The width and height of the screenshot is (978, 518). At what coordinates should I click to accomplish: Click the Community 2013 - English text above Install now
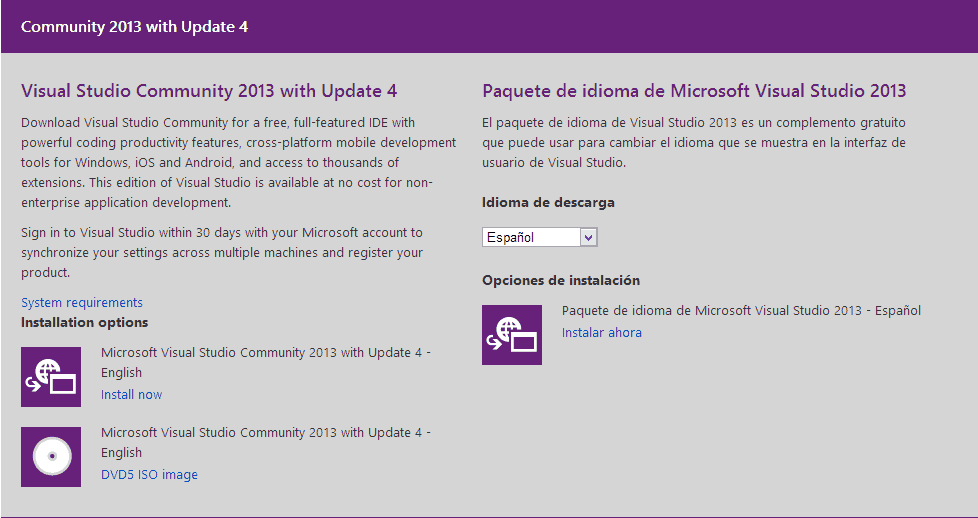[266, 363]
